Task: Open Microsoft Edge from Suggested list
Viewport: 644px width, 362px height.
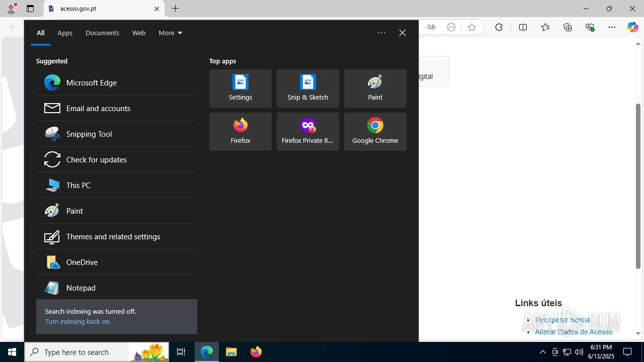Action: [116, 82]
